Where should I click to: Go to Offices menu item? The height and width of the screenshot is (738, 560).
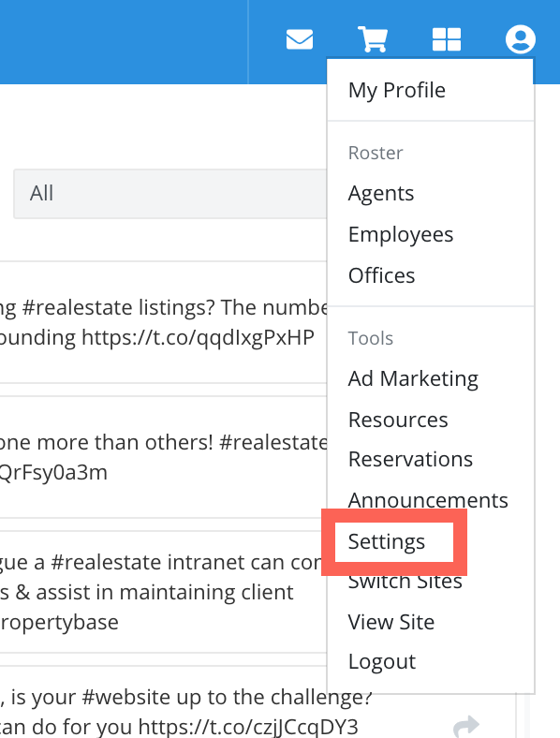pyautogui.click(x=382, y=275)
